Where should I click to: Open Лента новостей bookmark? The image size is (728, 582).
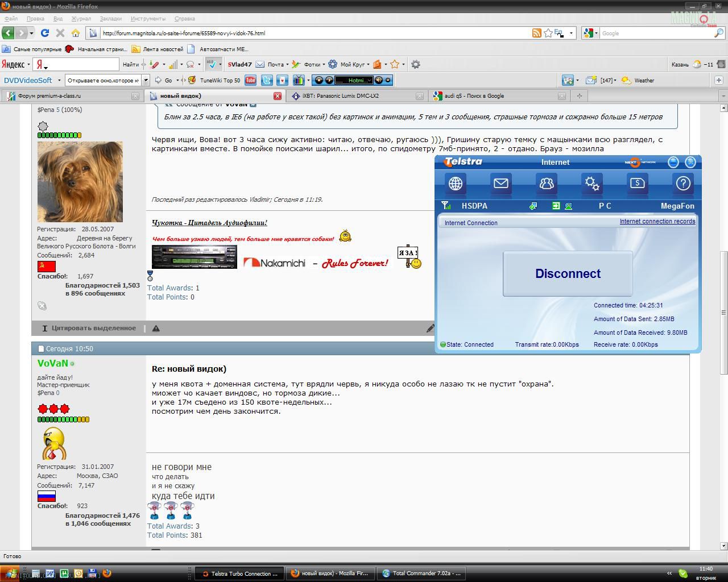pyautogui.click(x=158, y=49)
